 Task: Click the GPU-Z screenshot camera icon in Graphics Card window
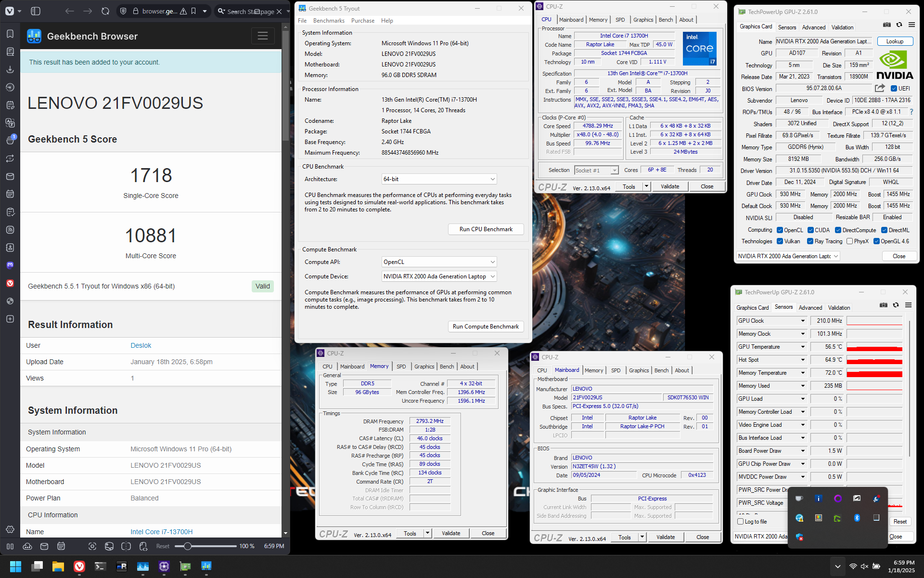pyautogui.click(x=887, y=25)
